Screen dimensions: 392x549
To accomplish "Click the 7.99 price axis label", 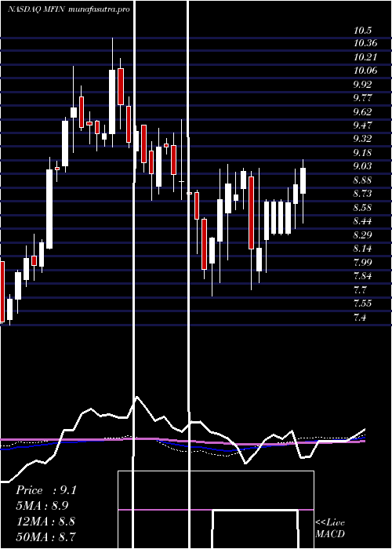I will pos(362,262).
